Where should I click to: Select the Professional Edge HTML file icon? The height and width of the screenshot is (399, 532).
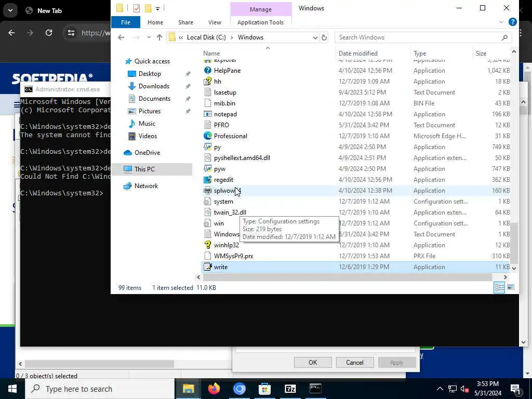(x=208, y=136)
